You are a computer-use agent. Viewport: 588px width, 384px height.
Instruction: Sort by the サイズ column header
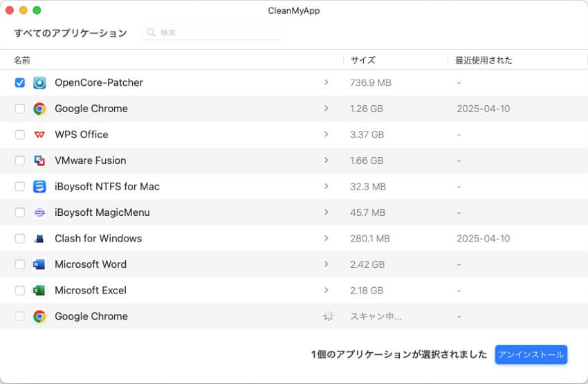tap(362, 60)
